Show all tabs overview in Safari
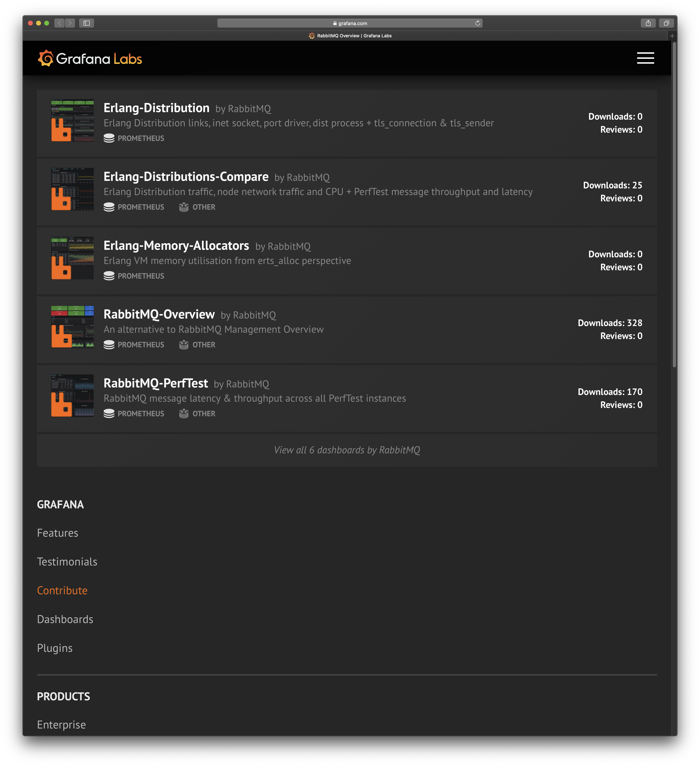Screen dimensions: 700x766 coord(666,23)
